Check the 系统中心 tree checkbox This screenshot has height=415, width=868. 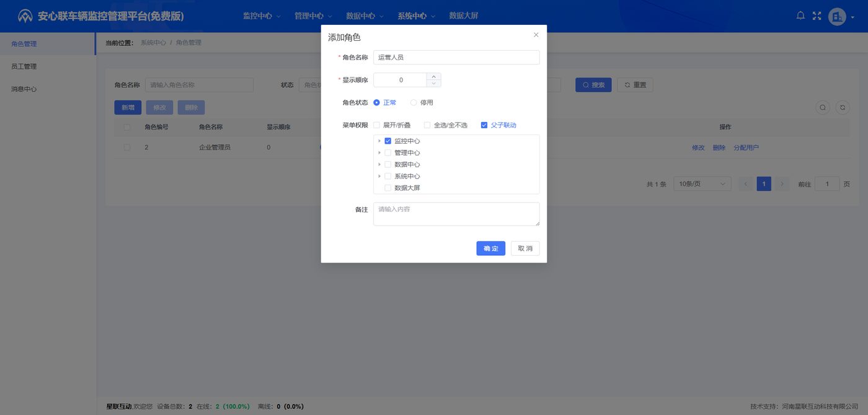(388, 177)
